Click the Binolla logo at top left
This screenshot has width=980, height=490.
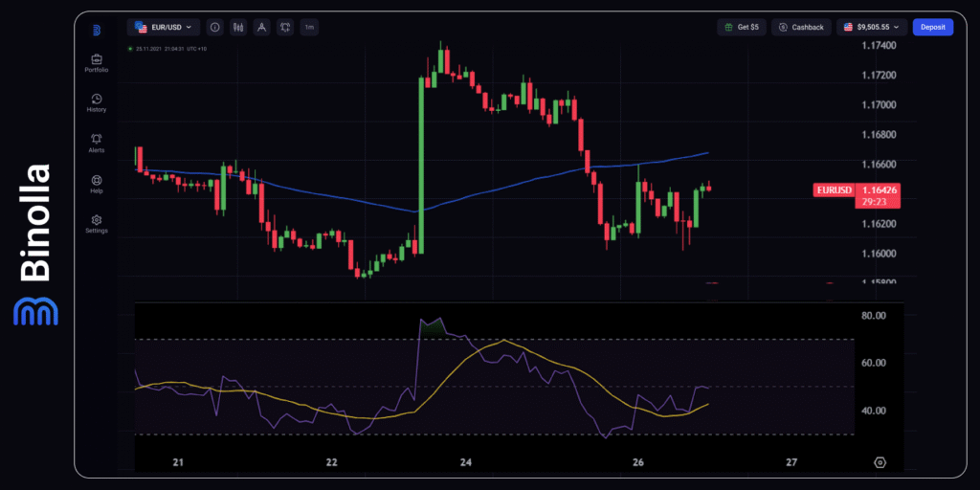(x=97, y=29)
